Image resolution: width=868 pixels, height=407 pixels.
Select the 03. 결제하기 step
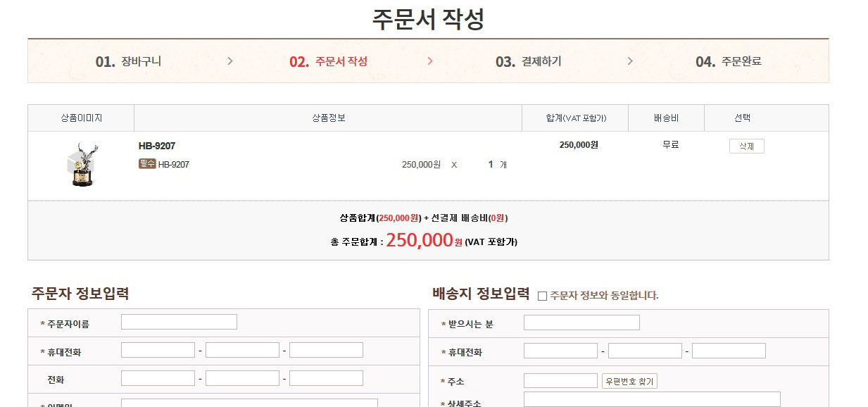tap(528, 61)
